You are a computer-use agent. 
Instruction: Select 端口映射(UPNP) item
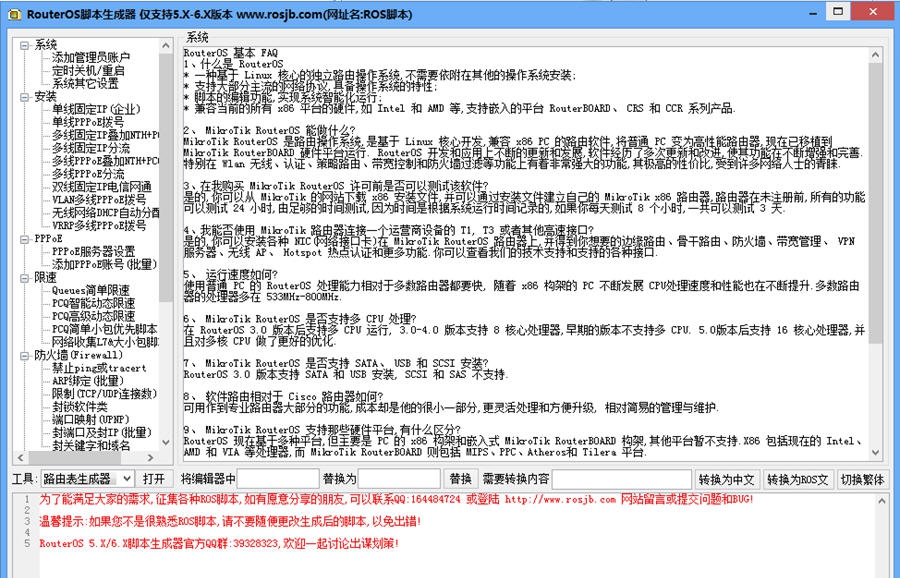pyautogui.click(x=91, y=420)
